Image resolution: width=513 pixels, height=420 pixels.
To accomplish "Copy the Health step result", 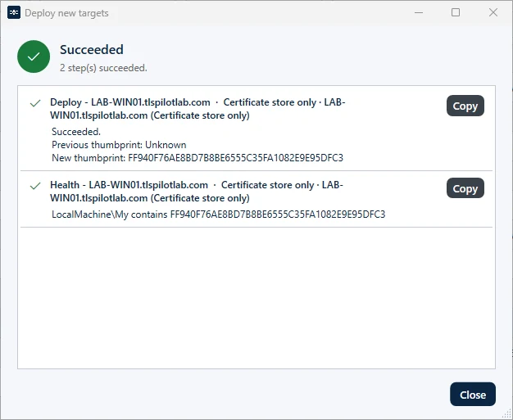I will 465,188.
